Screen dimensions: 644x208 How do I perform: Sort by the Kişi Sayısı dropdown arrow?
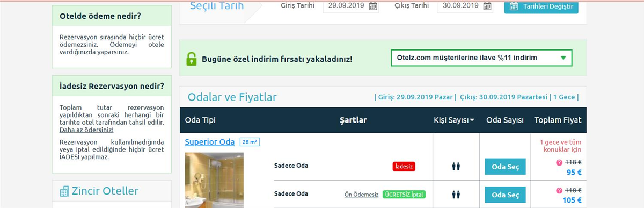[472, 120]
